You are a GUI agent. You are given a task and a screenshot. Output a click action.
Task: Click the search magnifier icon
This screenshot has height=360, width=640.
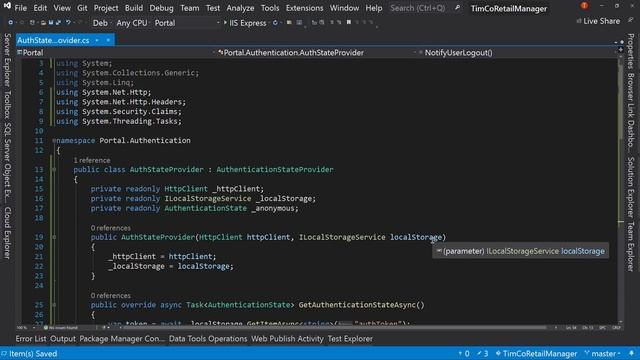tap(458, 8)
